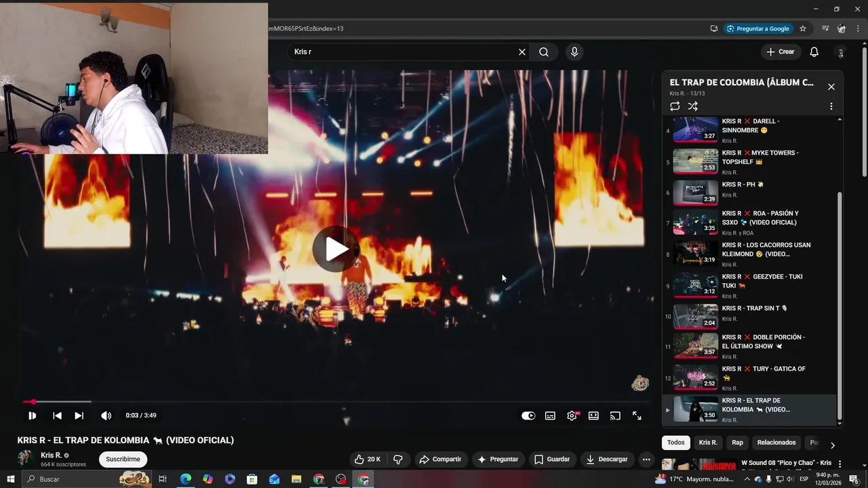Select the Kris R. filter chip

(708, 443)
